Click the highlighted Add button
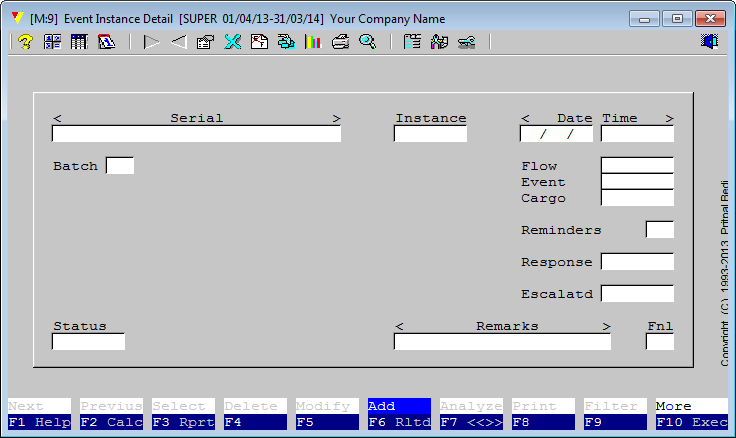Viewport: 736px width, 438px height. [399, 406]
